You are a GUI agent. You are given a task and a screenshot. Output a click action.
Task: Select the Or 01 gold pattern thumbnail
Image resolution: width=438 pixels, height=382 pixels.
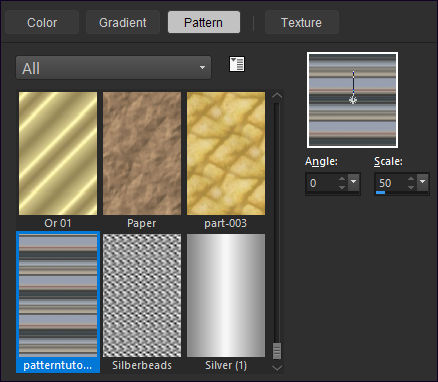(58, 154)
